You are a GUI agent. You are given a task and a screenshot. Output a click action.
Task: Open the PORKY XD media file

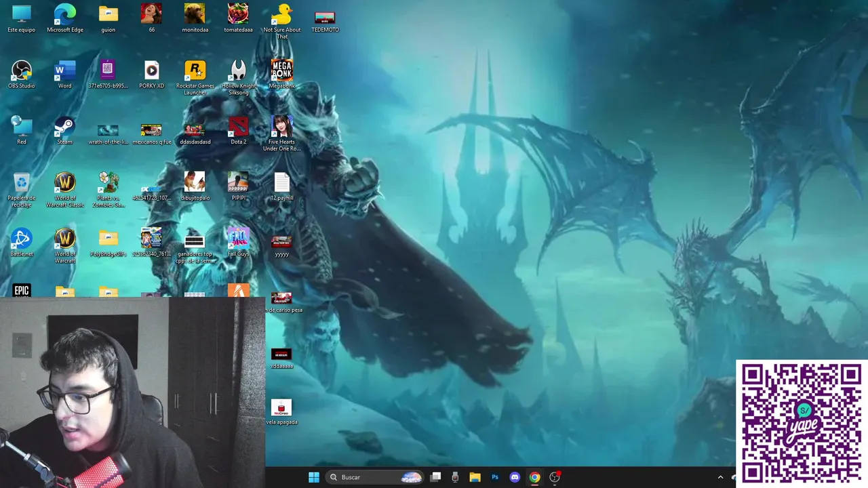point(151,75)
